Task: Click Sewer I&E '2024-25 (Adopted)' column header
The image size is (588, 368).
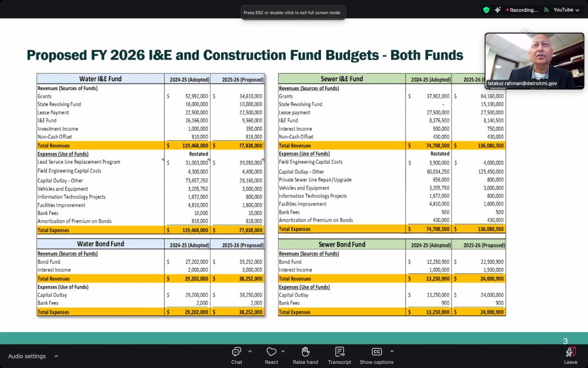Action: [x=430, y=79]
